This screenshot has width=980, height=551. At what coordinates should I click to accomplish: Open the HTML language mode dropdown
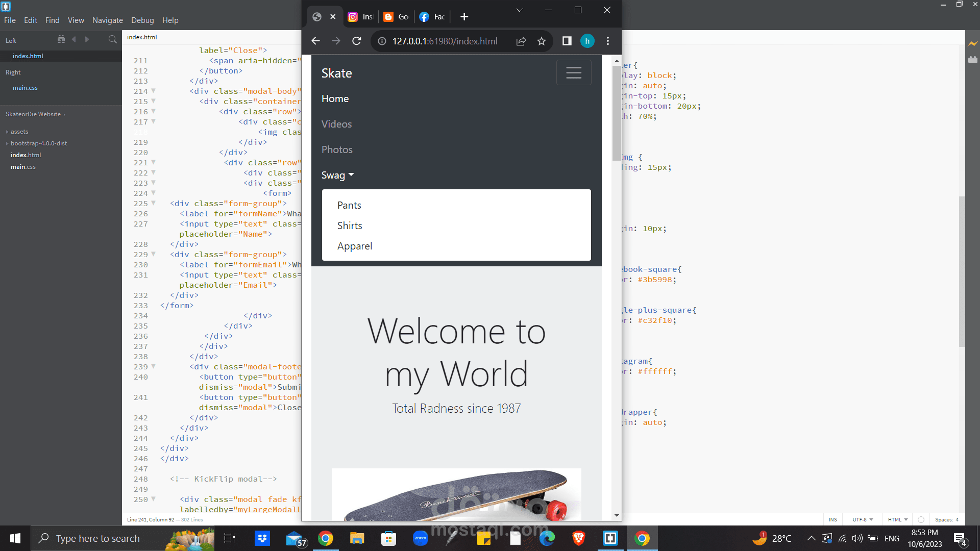(x=897, y=519)
